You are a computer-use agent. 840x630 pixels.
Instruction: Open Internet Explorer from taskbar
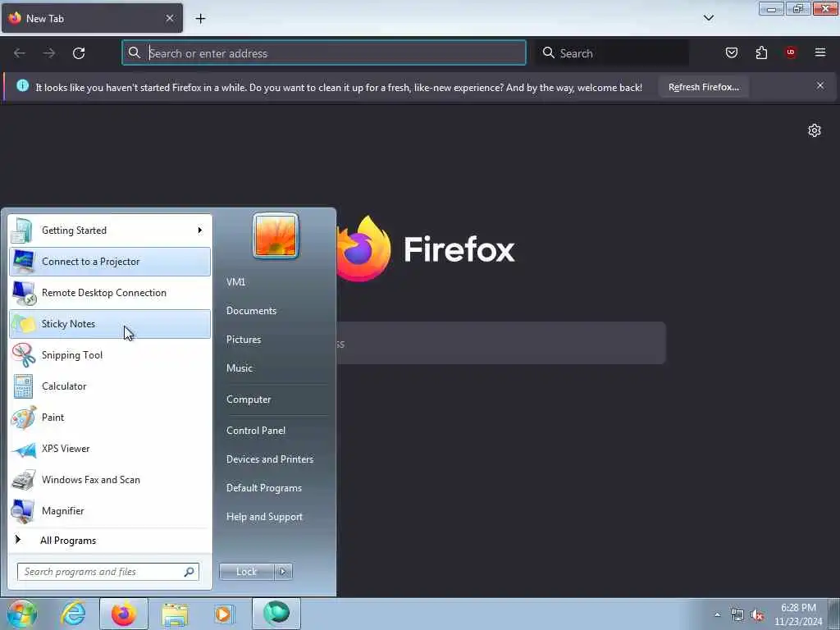tap(73, 614)
